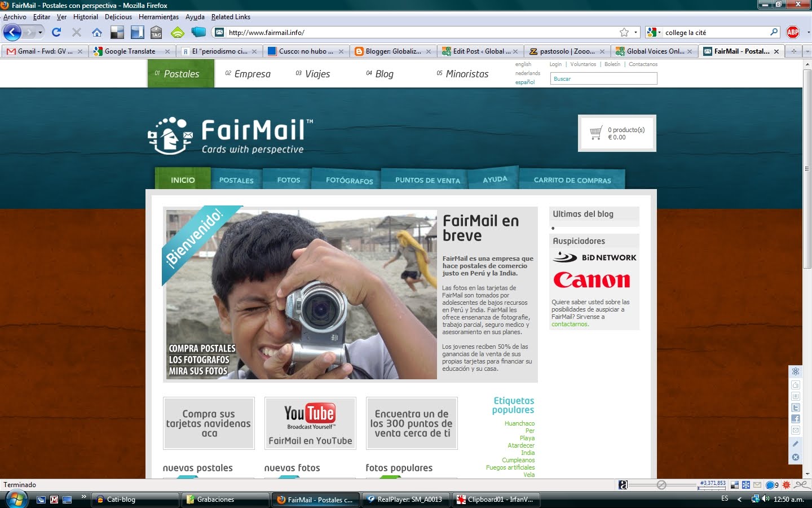
Task: Open the Historial menu
Action: [85, 17]
